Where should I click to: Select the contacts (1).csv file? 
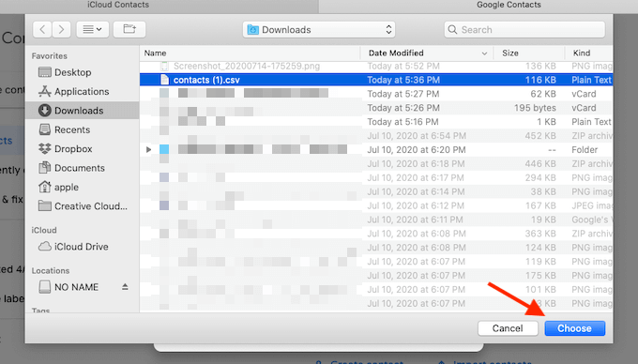tap(376, 80)
